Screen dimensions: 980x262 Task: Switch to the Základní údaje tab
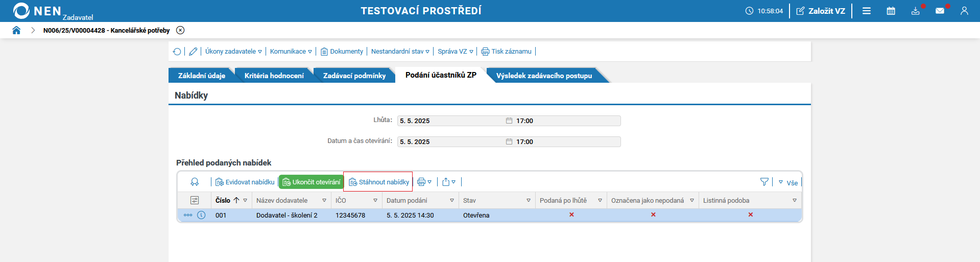point(201,76)
